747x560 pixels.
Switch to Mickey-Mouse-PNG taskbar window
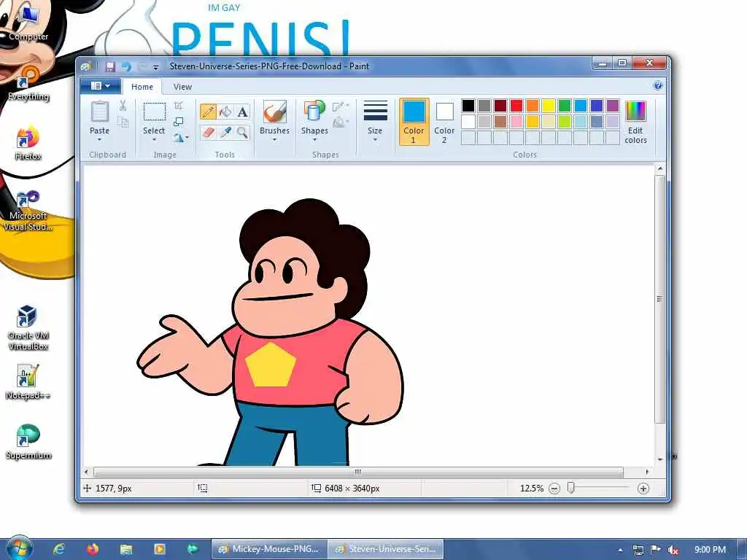pos(269,549)
